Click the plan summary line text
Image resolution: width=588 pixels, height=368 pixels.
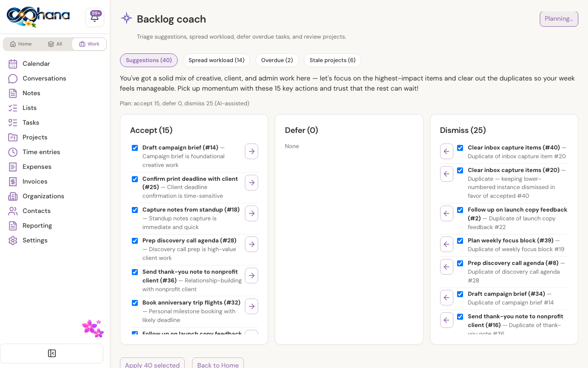[x=185, y=103]
